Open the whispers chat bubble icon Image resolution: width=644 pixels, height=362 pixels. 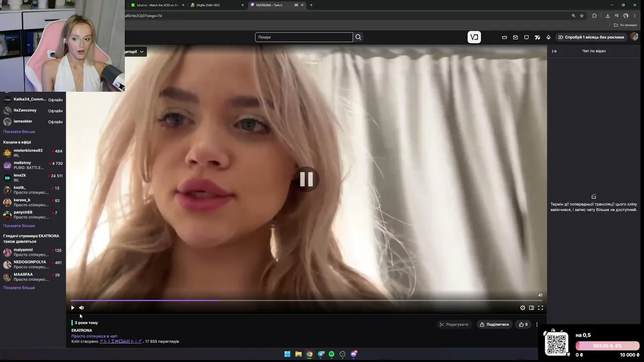click(x=526, y=37)
